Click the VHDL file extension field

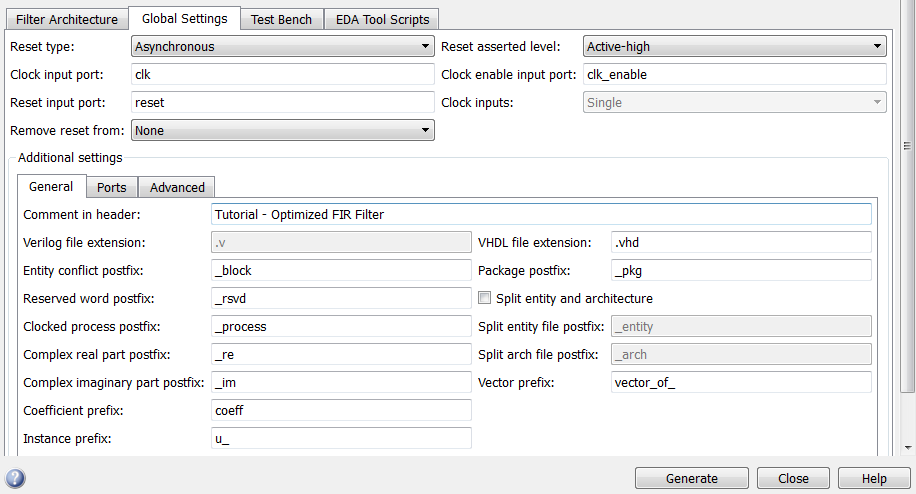[x=741, y=242]
